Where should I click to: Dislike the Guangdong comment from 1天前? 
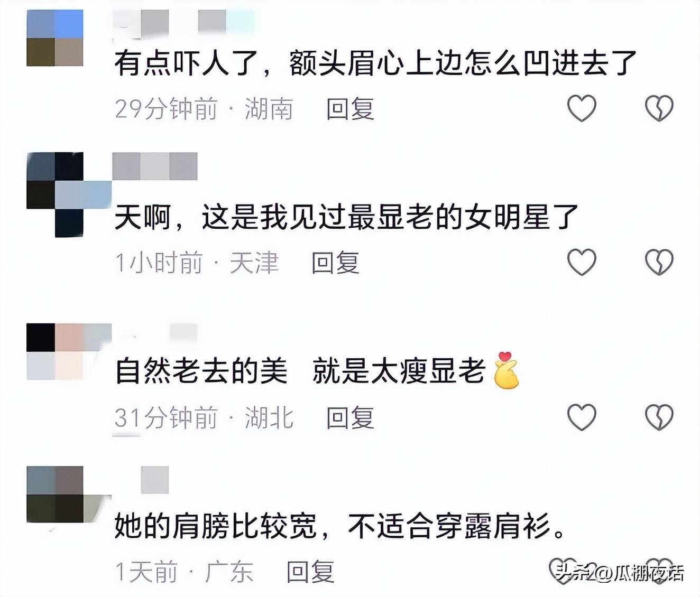pos(659,571)
